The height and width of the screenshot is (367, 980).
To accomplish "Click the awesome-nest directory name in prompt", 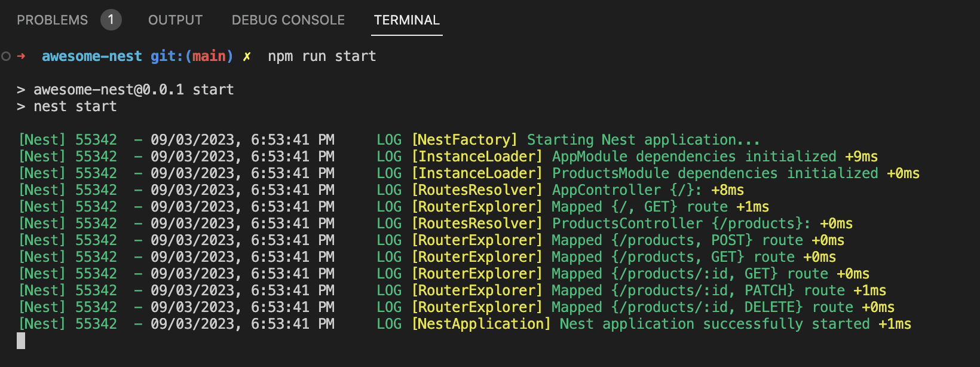I will (x=91, y=56).
